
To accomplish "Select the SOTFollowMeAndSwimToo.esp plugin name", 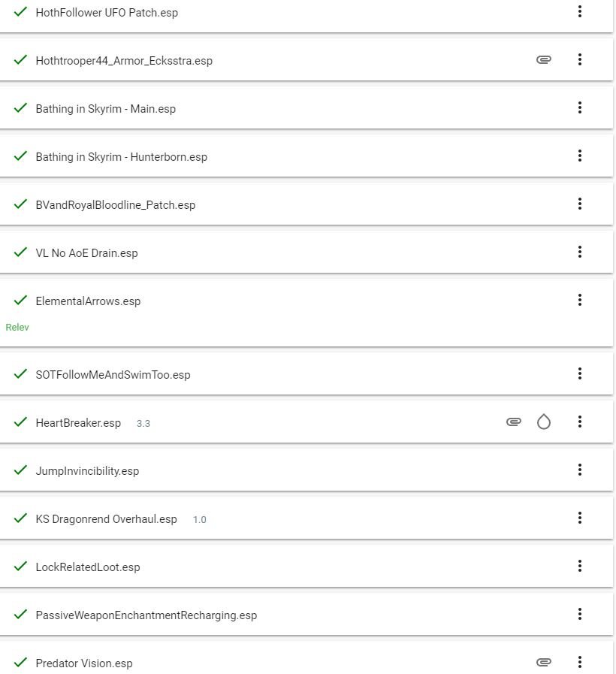I will (x=113, y=375).
